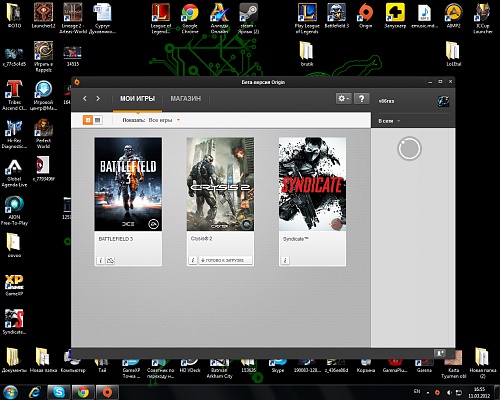
Task: Click the cloud sync icon under BATTLEFIELD 3
Action: [110, 260]
